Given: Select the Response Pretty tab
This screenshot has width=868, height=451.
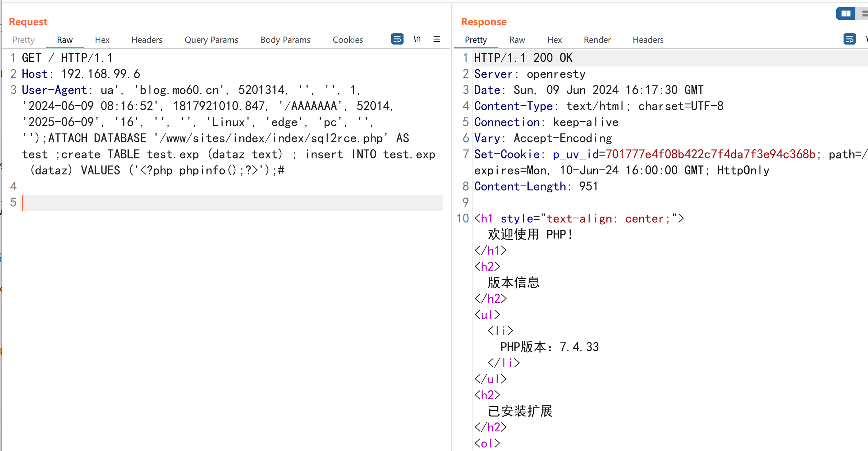Looking at the screenshot, I should (x=476, y=40).
